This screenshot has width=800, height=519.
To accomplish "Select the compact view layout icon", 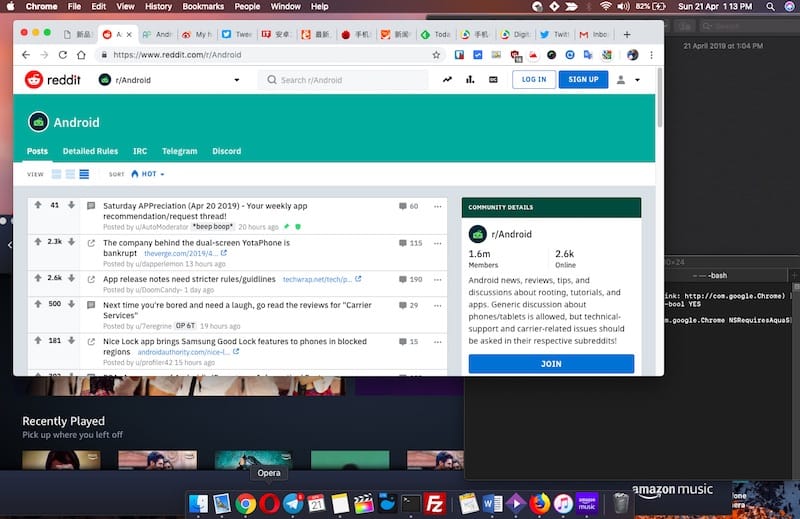I will 84,174.
